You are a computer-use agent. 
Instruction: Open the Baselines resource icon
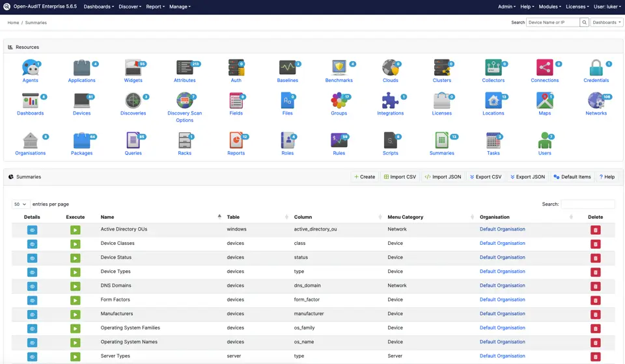[287, 67]
